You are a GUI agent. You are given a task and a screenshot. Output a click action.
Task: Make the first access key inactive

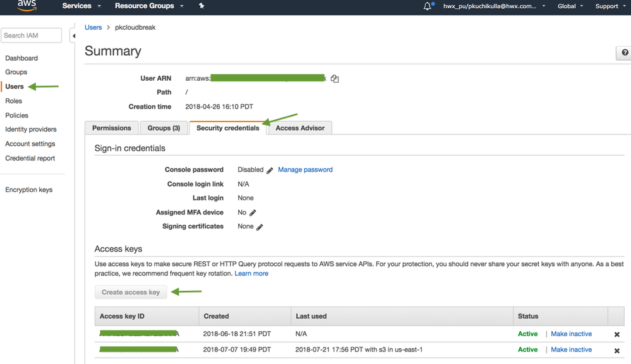tap(571, 334)
